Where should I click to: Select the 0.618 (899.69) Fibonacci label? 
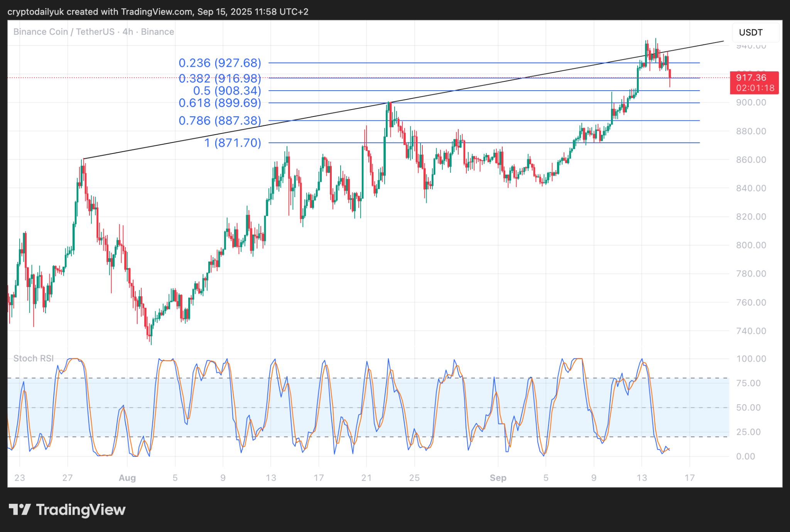(220, 103)
